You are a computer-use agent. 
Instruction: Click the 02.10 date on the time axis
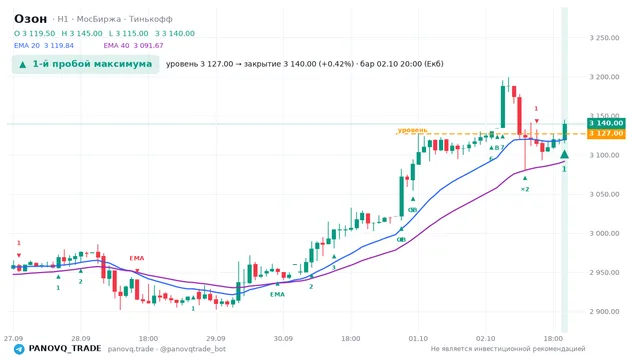(486, 338)
